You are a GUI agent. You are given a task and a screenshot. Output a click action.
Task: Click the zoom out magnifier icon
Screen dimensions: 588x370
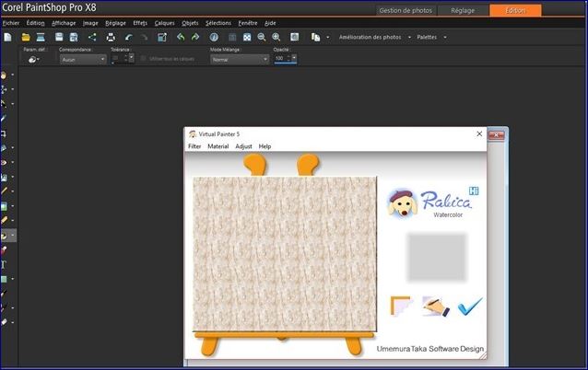pyautogui.click(x=262, y=37)
